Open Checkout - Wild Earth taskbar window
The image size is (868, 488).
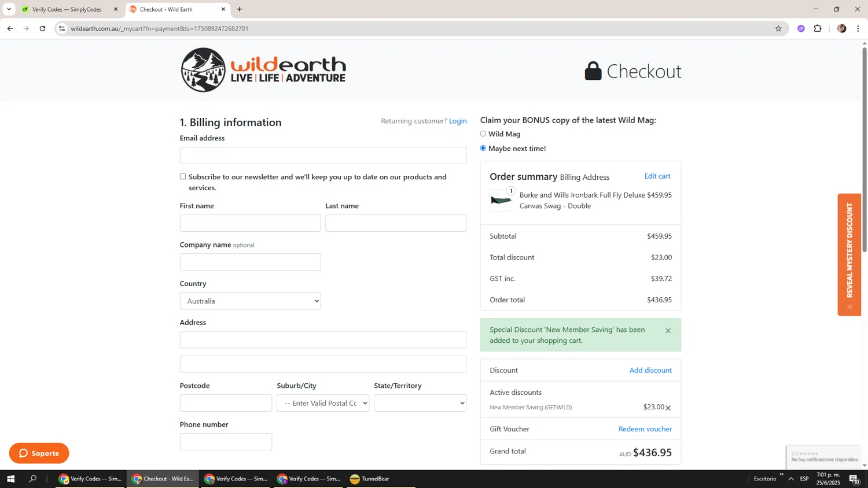[163, 479]
